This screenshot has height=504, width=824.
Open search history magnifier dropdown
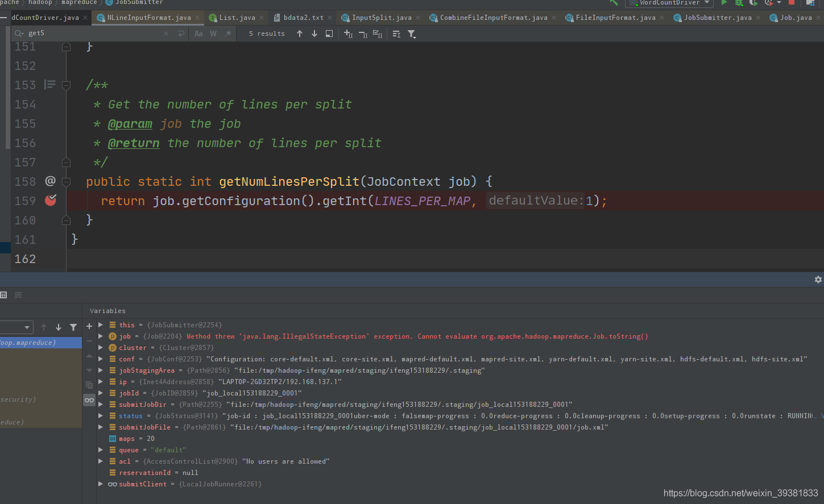click(19, 34)
